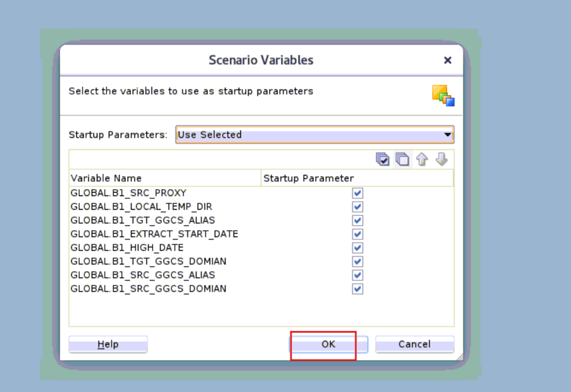Toggle GLOBAL.B1_TGT_GGCS_DOMIAN startup parameter
Screen dimensions: 571x392
coord(357,261)
